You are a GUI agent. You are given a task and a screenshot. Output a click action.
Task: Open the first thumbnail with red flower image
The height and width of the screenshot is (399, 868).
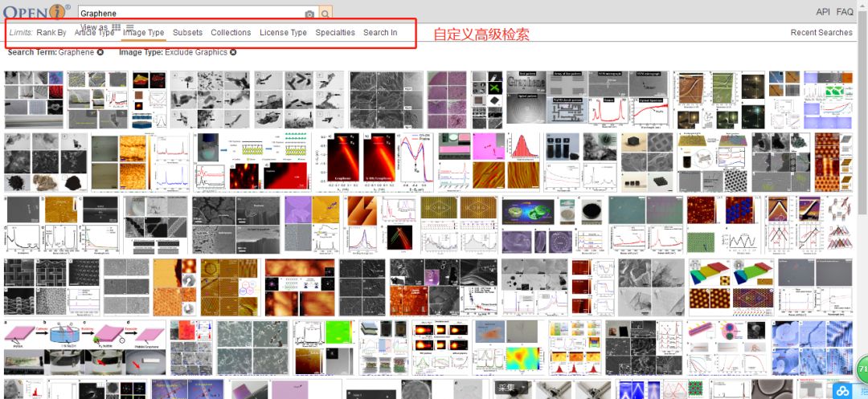[x=35, y=100]
